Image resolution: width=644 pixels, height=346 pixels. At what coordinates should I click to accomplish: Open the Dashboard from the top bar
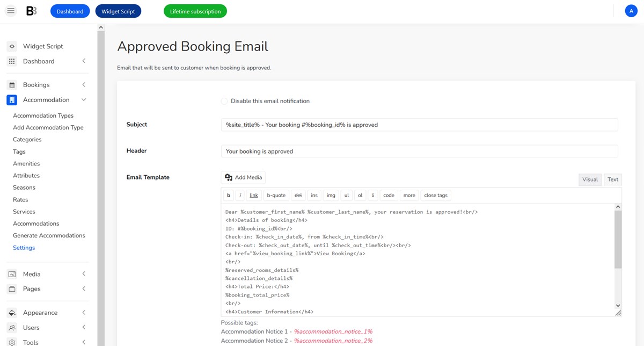click(x=70, y=10)
